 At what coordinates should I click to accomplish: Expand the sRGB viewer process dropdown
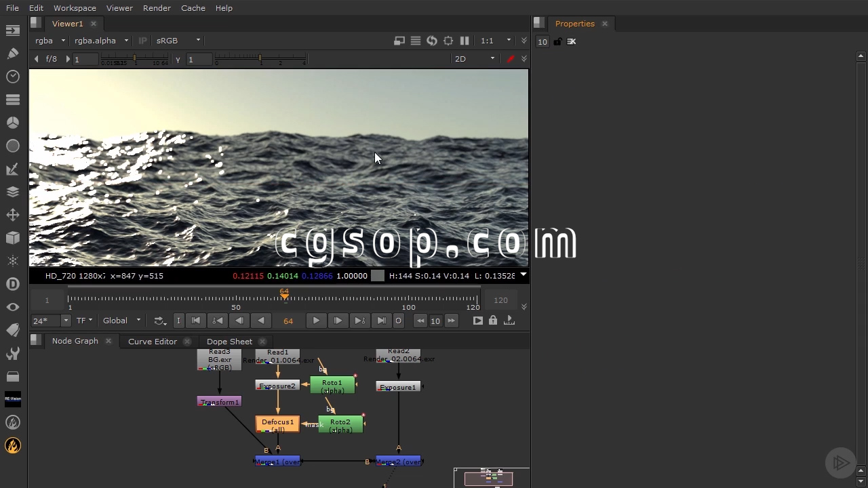pyautogui.click(x=178, y=41)
